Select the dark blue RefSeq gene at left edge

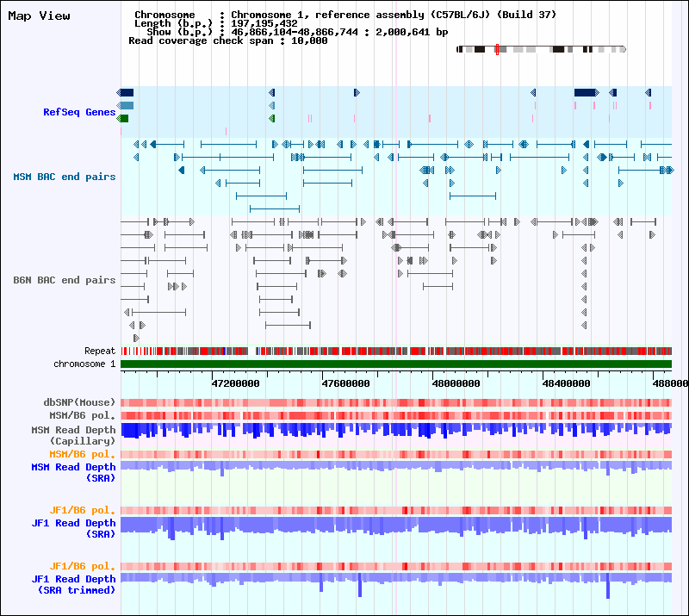(x=125, y=92)
